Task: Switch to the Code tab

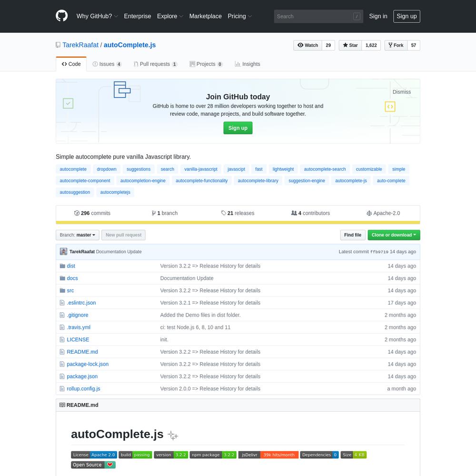Action: click(x=71, y=64)
